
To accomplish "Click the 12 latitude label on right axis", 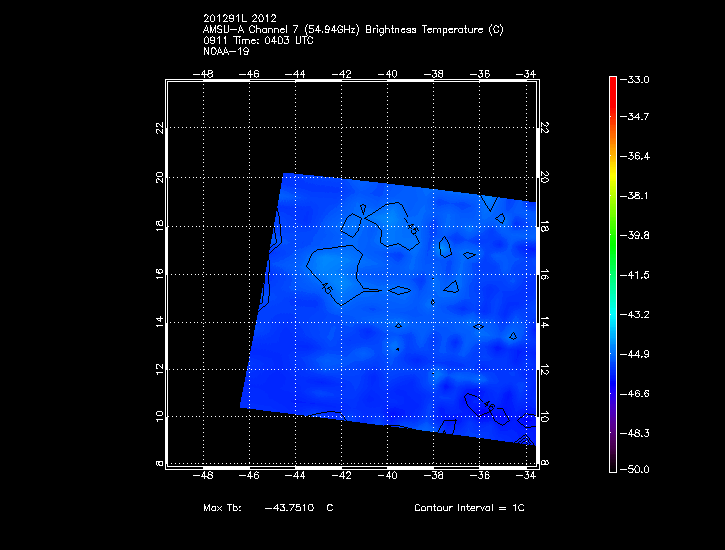I will click(545, 369).
